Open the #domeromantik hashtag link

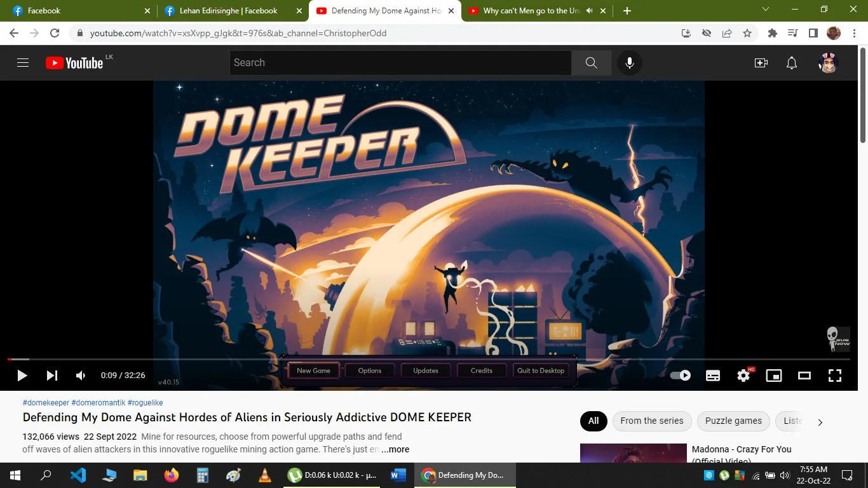[x=98, y=403]
